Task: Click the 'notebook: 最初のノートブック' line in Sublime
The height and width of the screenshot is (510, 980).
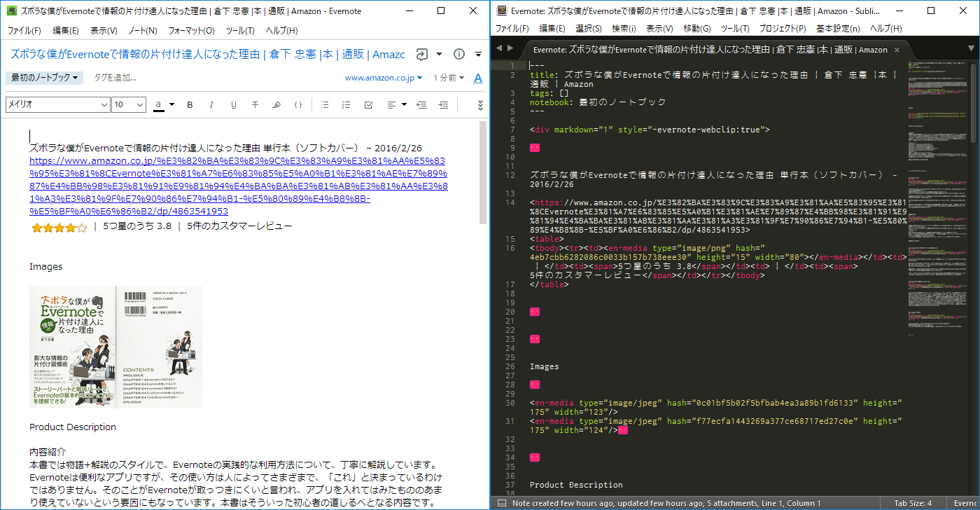Action: tap(598, 102)
